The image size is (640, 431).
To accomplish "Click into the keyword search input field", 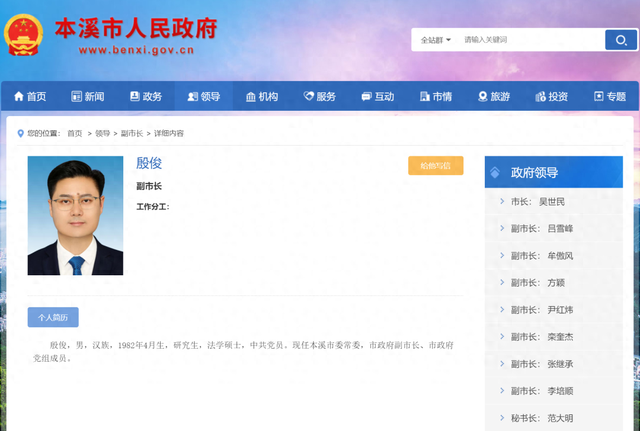I will (530, 40).
